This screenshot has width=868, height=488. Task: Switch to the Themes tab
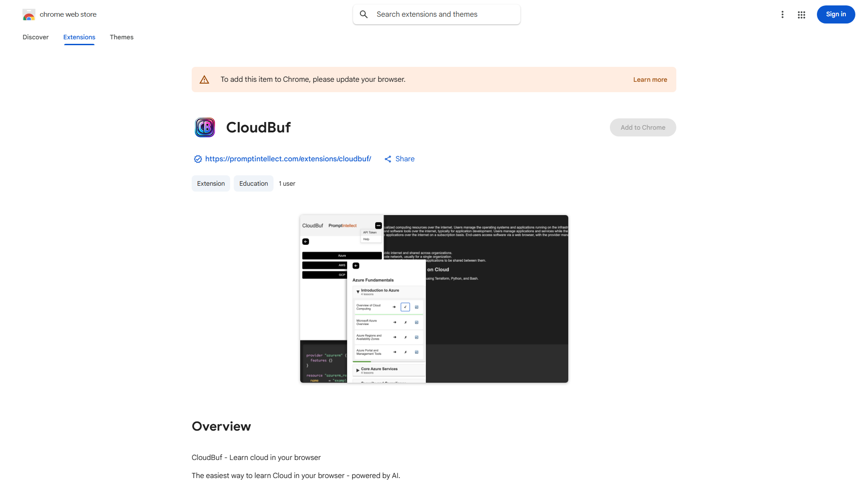[122, 37]
